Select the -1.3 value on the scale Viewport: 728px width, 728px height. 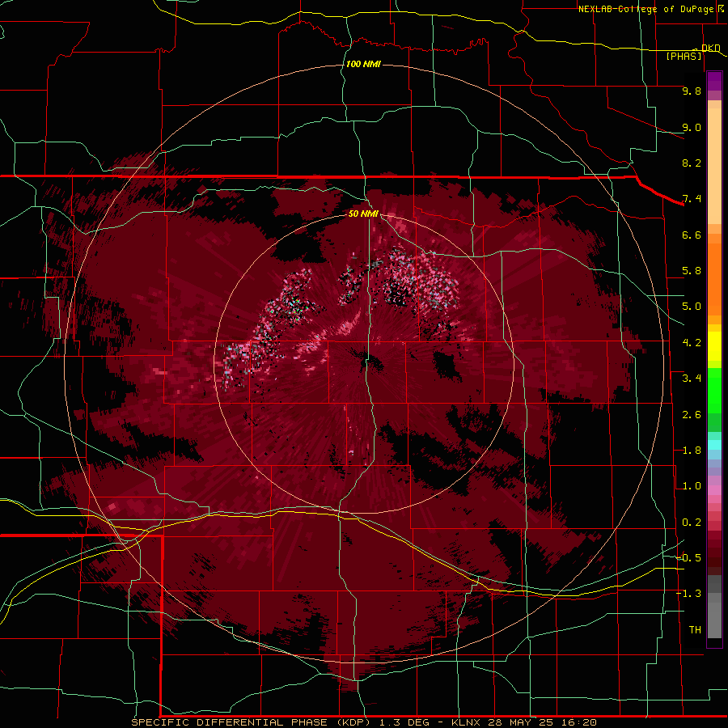[x=688, y=594]
